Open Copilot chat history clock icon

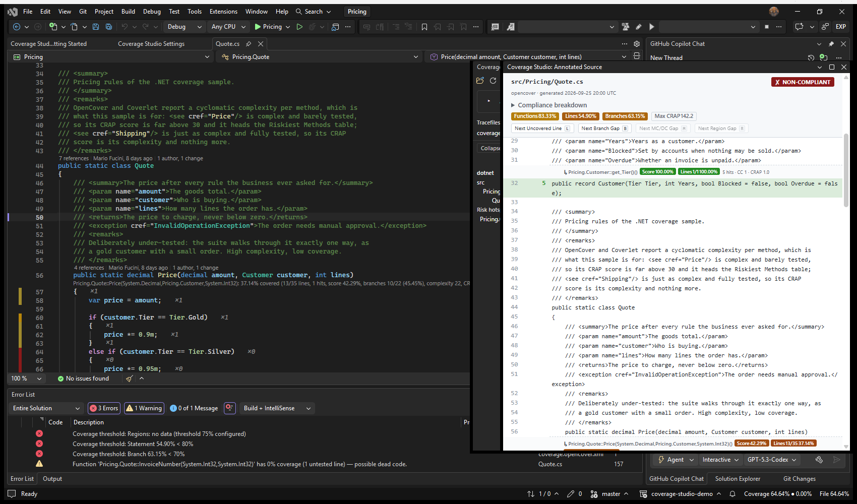[x=811, y=57]
